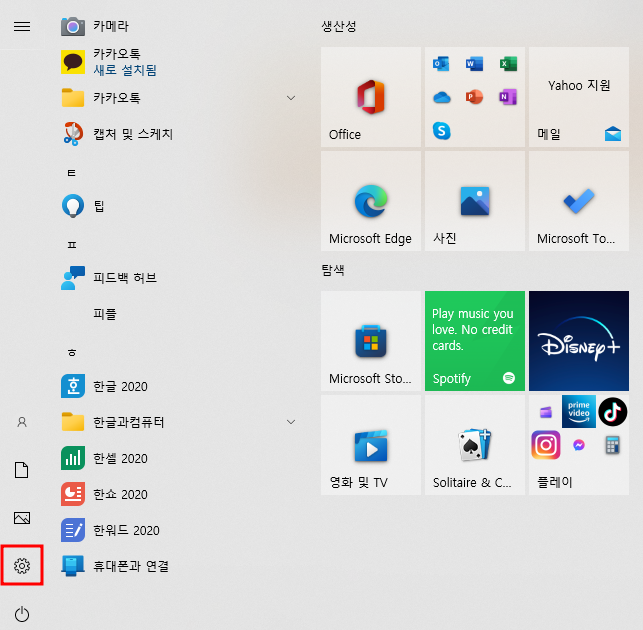Image resolution: width=643 pixels, height=630 pixels.
Task: Open the Pictures folder sidebar icon
Action: pyautogui.click(x=22, y=518)
